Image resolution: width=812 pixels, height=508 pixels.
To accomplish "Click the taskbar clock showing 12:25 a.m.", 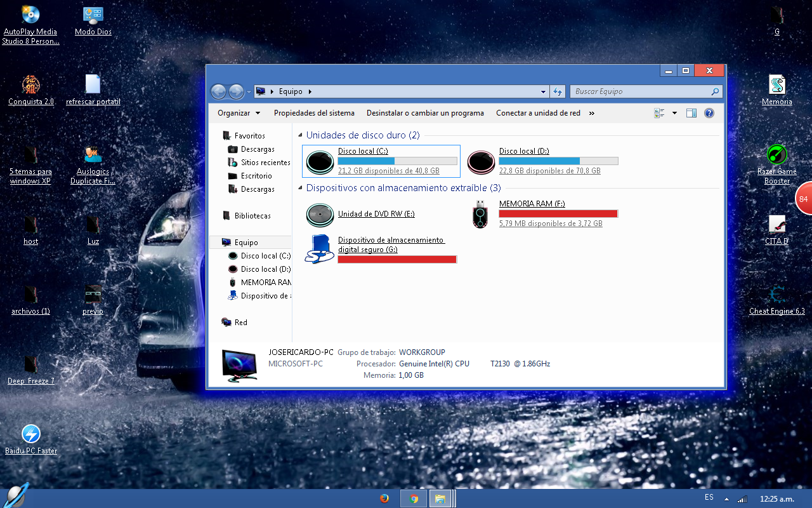I will pyautogui.click(x=777, y=499).
